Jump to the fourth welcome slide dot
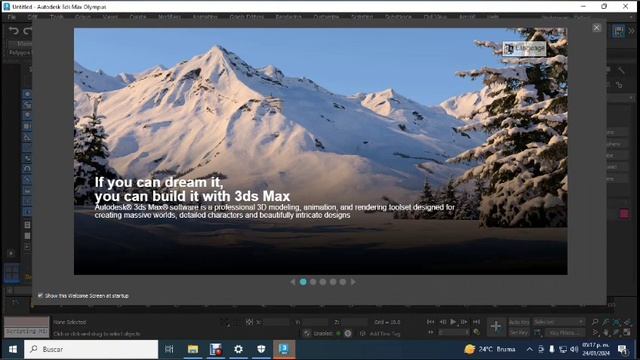Viewport: 640px width, 360px height. [x=333, y=282]
